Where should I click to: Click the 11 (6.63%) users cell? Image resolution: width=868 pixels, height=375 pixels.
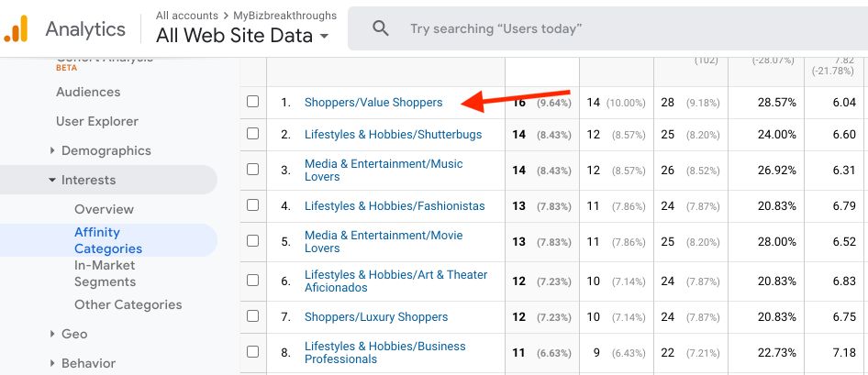coord(542,352)
